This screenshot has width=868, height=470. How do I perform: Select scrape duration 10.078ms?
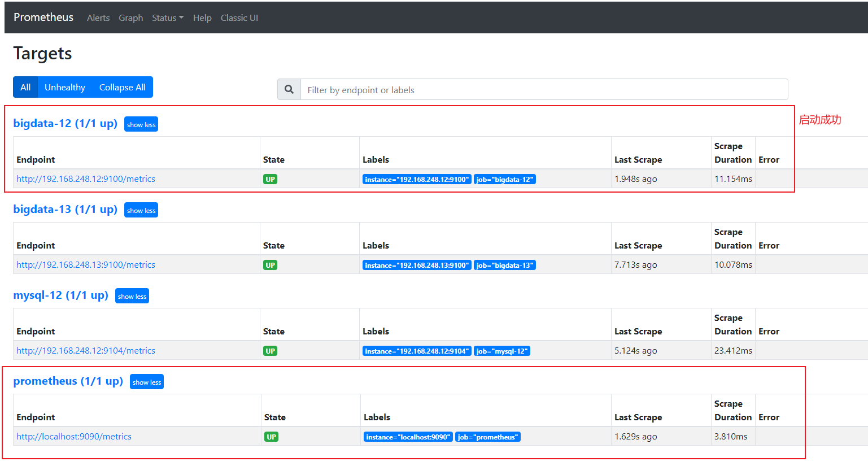click(733, 264)
